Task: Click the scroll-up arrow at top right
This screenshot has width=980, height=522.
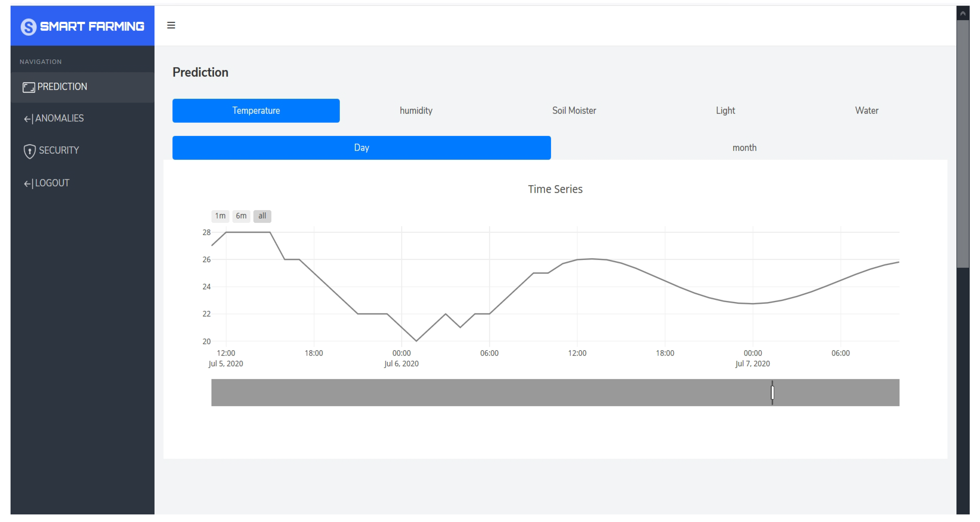Action: tap(962, 14)
